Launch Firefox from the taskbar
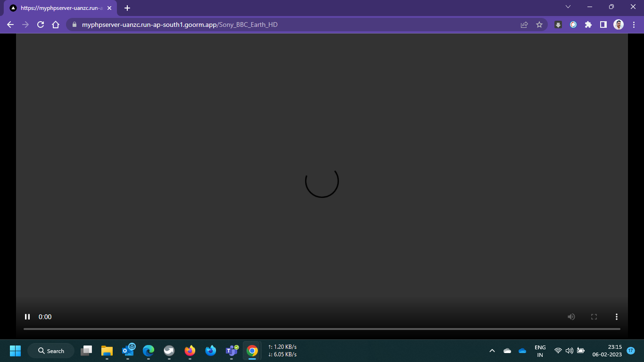This screenshot has width=644, height=362. click(x=190, y=351)
